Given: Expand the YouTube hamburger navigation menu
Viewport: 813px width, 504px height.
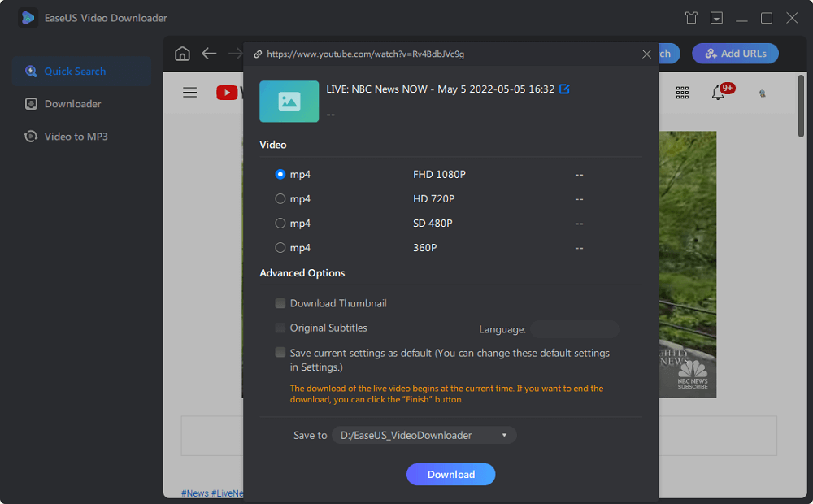Looking at the screenshot, I should (x=189, y=92).
